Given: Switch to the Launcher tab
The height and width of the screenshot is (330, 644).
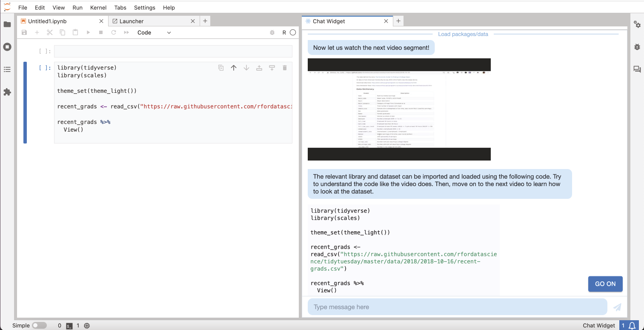Looking at the screenshot, I should (154, 21).
